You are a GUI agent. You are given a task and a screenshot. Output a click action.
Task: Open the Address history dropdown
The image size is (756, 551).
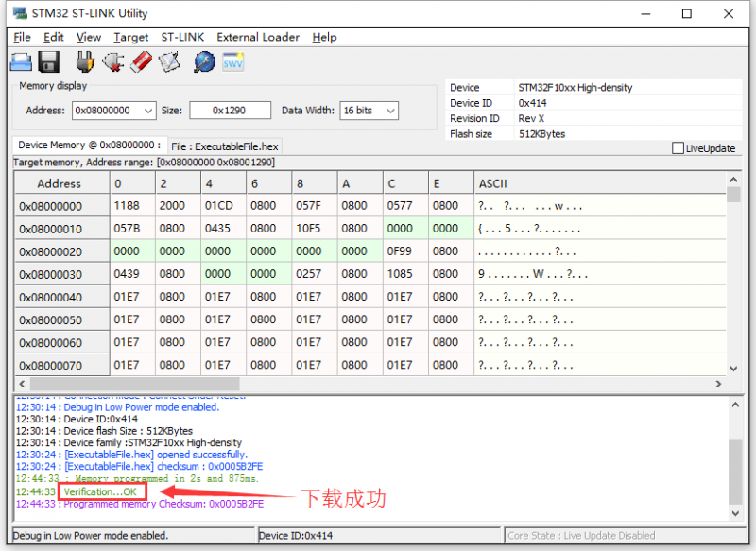pos(147,111)
